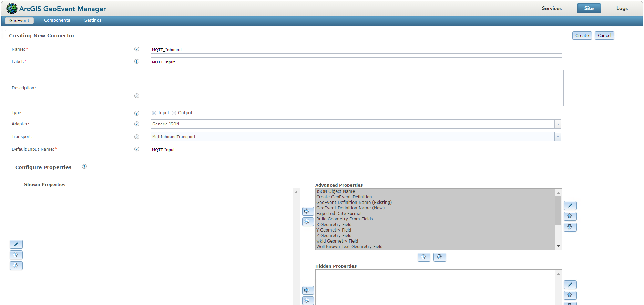
Task: Open help for the Description field
Action: pyautogui.click(x=137, y=96)
